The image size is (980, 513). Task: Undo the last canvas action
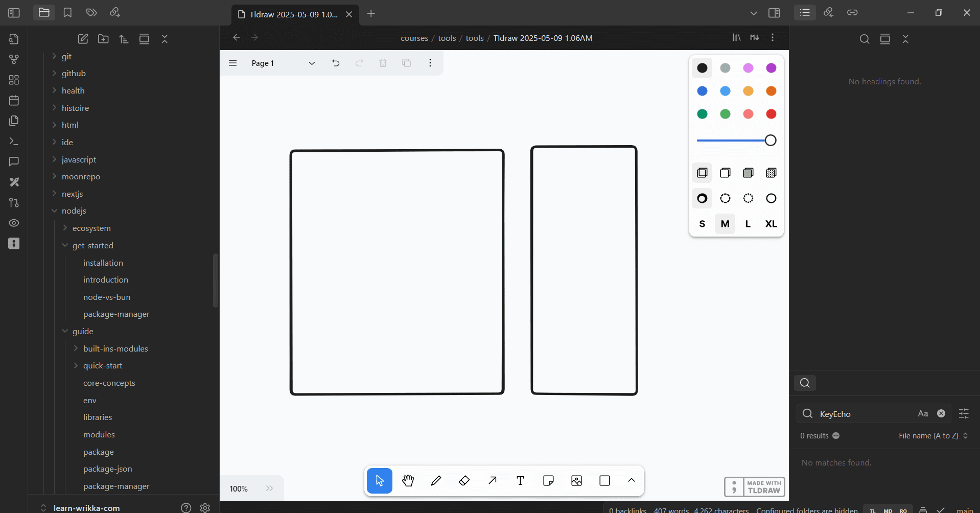tap(336, 63)
